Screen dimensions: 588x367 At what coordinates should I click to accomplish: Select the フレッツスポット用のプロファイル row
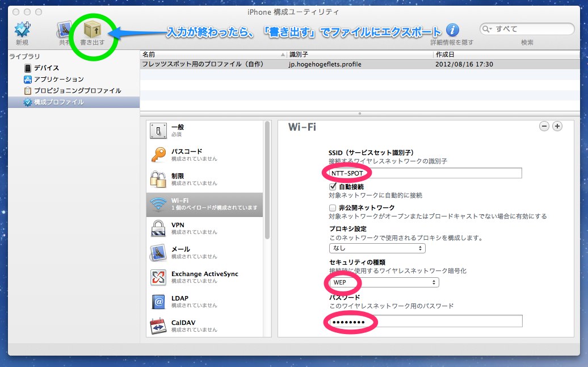click(360, 64)
